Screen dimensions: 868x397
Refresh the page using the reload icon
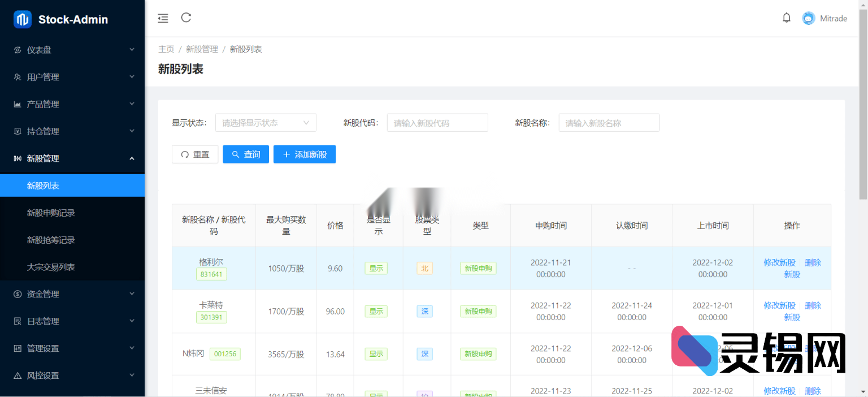pyautogui.click(x=186, y=18)
